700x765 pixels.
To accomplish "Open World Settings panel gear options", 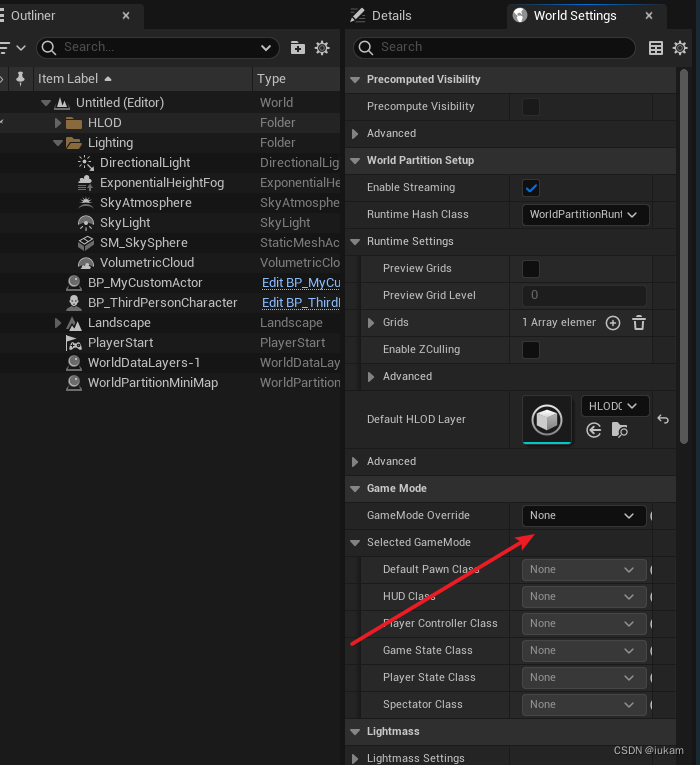I will point(680,48).
